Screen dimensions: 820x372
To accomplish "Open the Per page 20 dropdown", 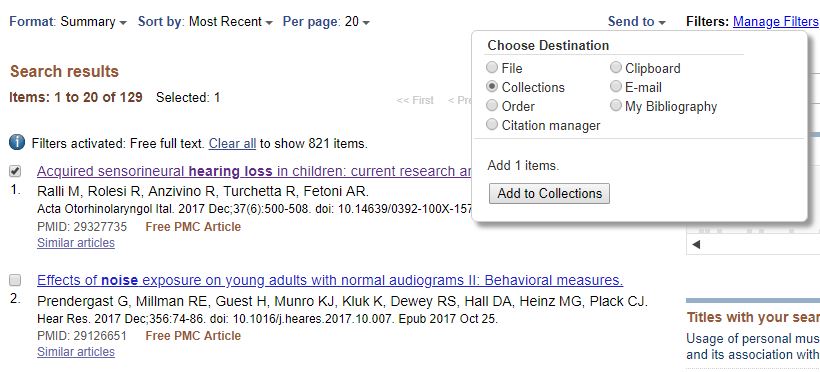I will tap(326, 21).
